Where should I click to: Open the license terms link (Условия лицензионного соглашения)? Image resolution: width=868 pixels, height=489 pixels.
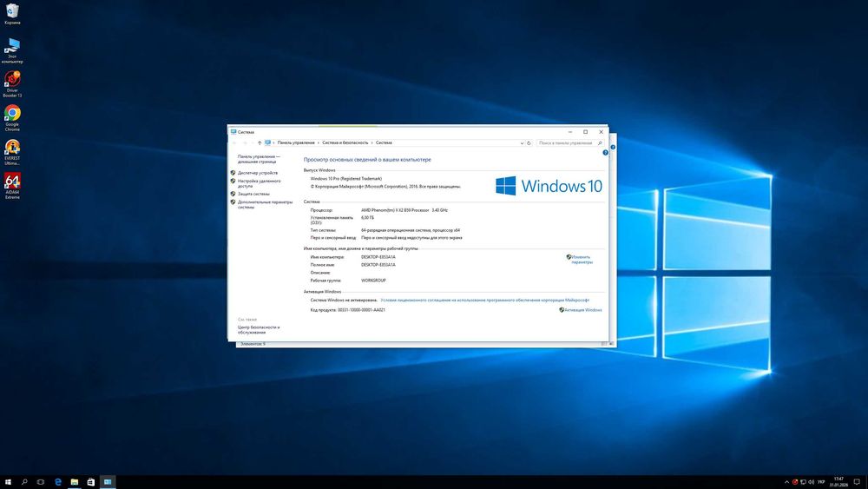point(485,301)
